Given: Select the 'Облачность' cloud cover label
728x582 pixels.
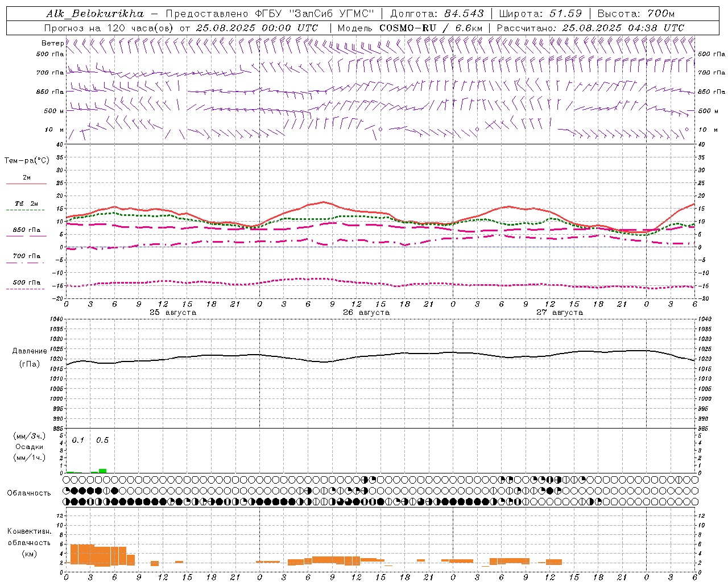Looking at the screenshot, I should [x=29, y=493].
